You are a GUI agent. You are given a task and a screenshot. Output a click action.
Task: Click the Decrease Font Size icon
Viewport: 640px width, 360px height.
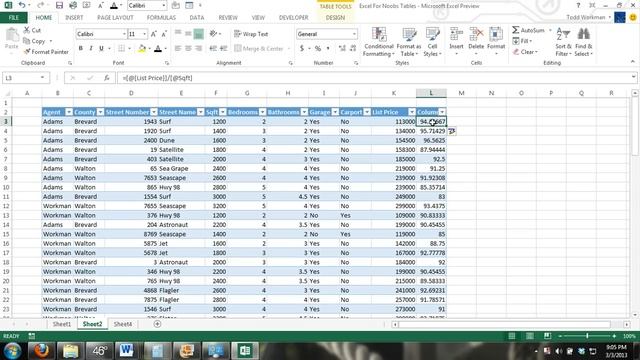click(x=164, y=34)
